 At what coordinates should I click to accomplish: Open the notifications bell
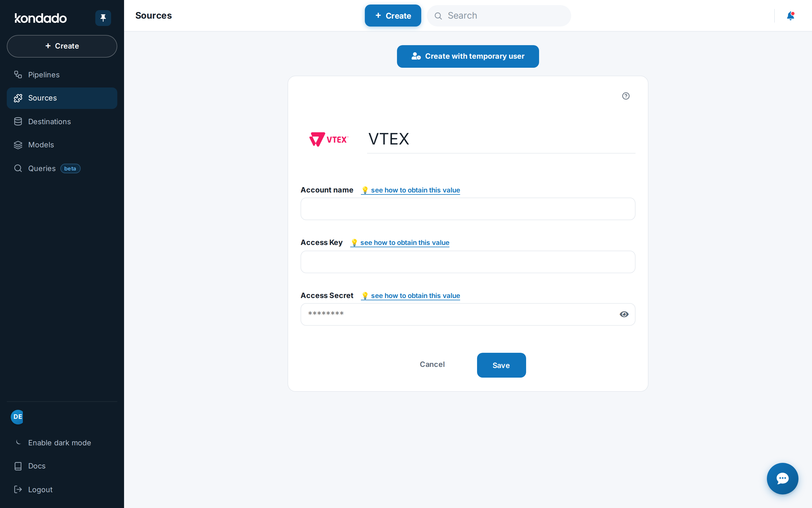(x=791, y=16)
